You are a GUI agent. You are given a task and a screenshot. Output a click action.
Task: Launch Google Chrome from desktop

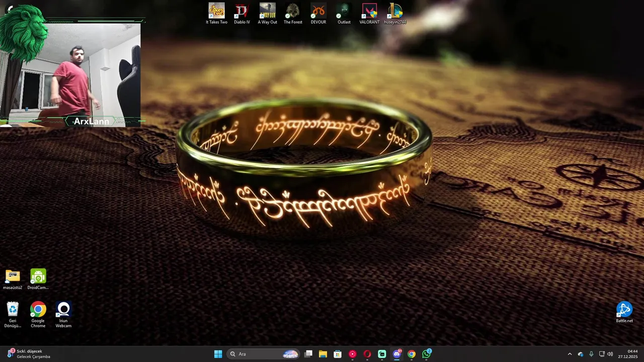coord(38,315)
